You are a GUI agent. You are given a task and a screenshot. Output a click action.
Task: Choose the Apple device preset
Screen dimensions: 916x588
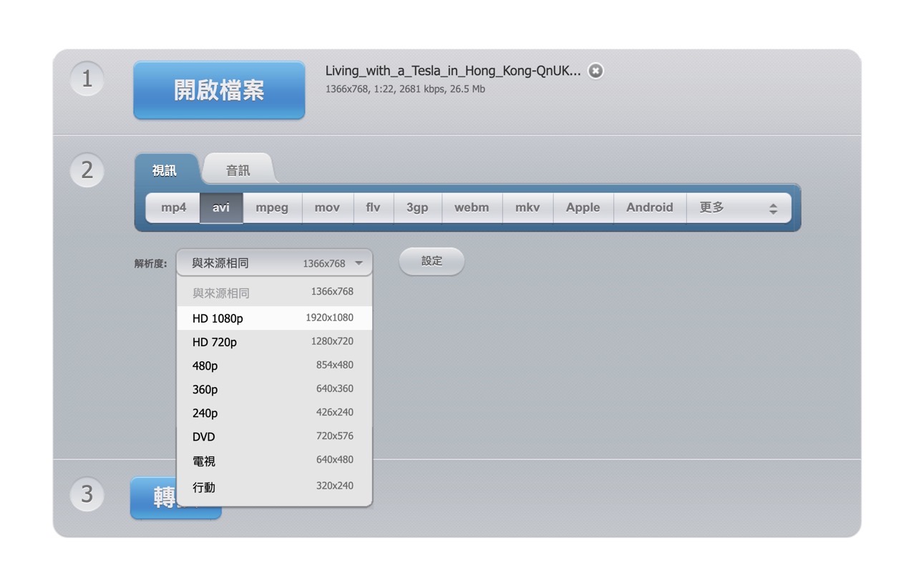tap(583, 207)
